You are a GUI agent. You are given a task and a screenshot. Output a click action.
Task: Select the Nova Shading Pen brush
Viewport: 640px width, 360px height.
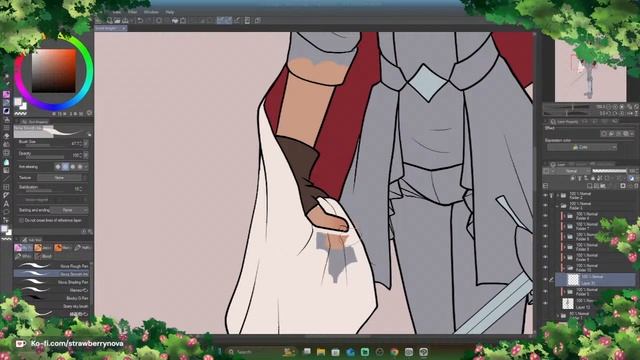point(51,282)
